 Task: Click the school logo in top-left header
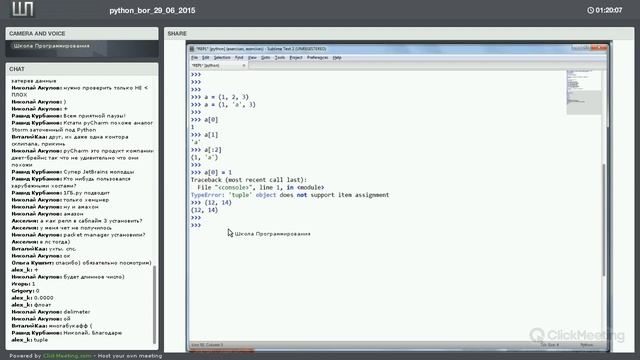coord(22,9)
